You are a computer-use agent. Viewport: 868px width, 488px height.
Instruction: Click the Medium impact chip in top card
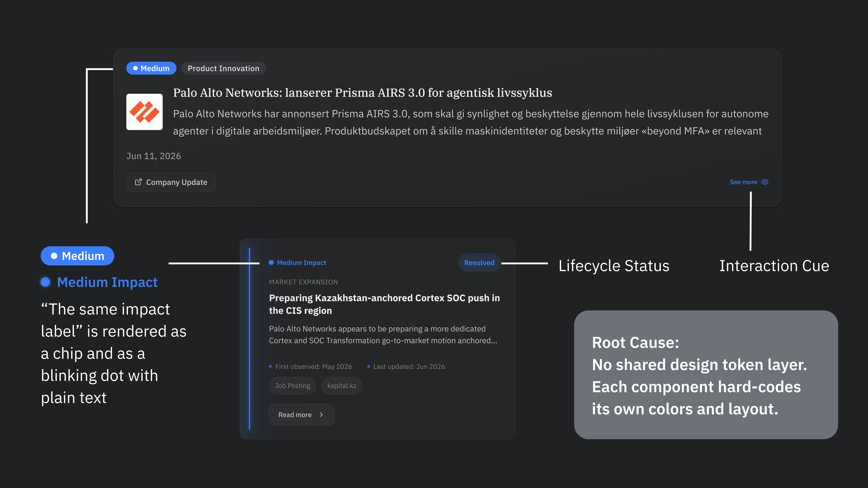(151, 68)
